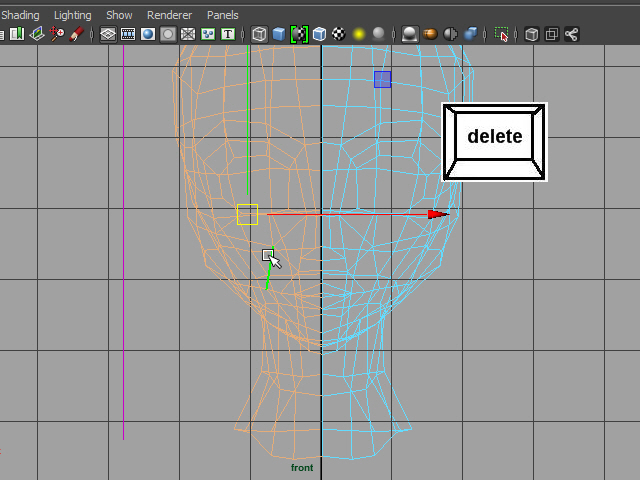
Task: Expand the Panels menu
Action: 223,15
